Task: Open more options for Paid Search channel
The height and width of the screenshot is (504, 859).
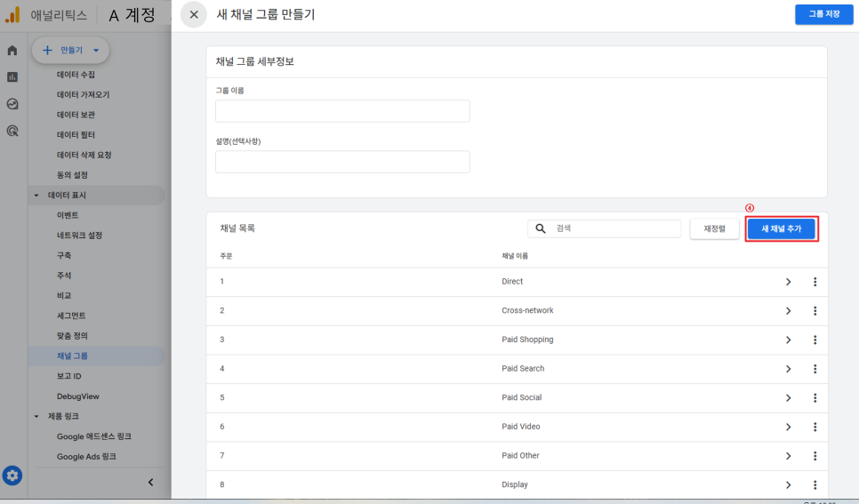Action: pyautogui.click(x=815, y=369)
